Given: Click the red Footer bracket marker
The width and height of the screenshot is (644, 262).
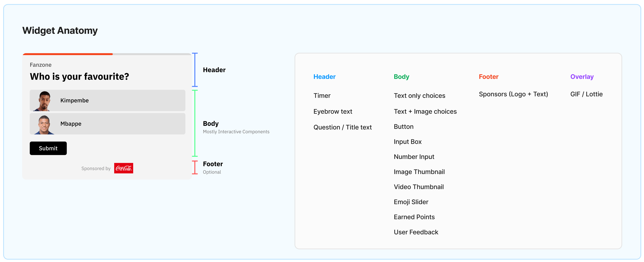Looking at the screenshot, I should 195,167.
